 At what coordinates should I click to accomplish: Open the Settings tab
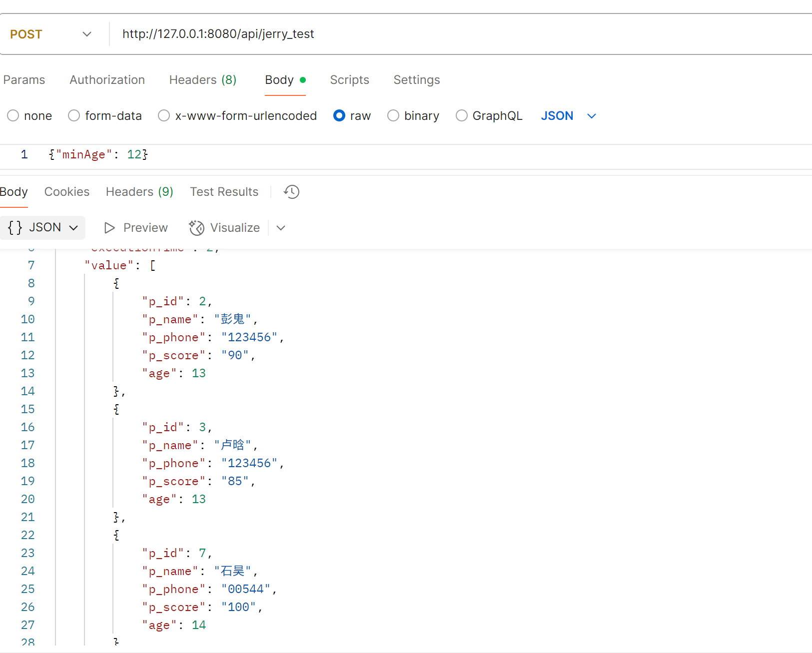[417, 80]
